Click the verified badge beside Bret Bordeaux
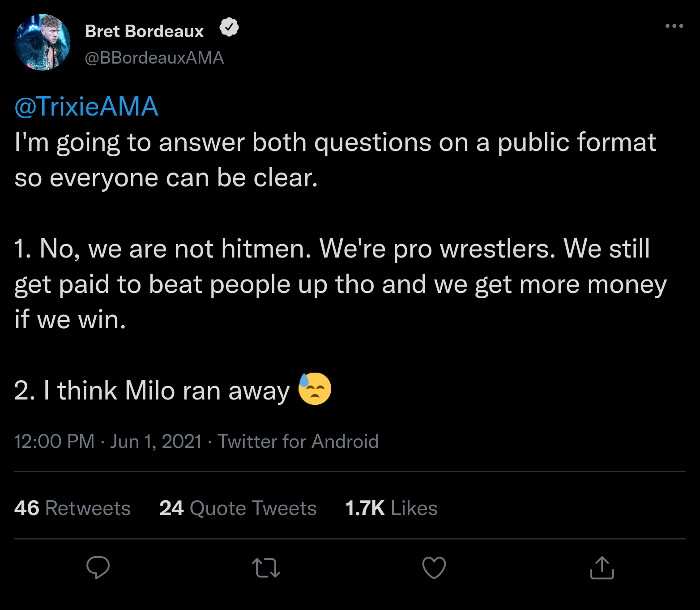The image size is (700, 610). [229, 28]
